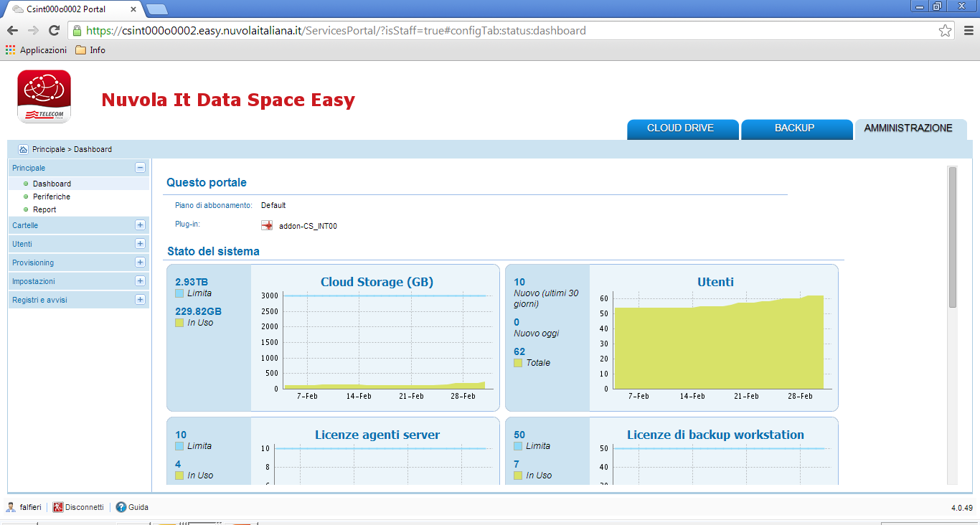
Task: Click the Nuvola It Data Space Easy title
Action: (228, 100)
